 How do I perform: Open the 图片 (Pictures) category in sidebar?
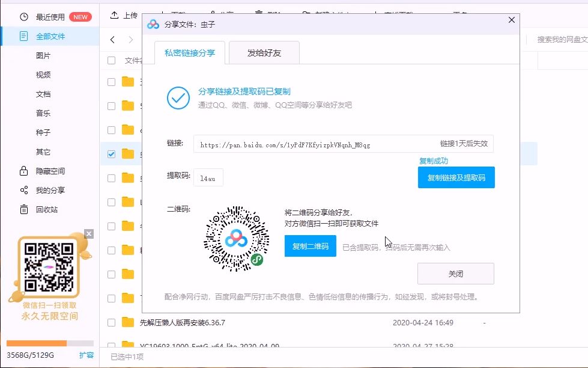click(43, 55)
